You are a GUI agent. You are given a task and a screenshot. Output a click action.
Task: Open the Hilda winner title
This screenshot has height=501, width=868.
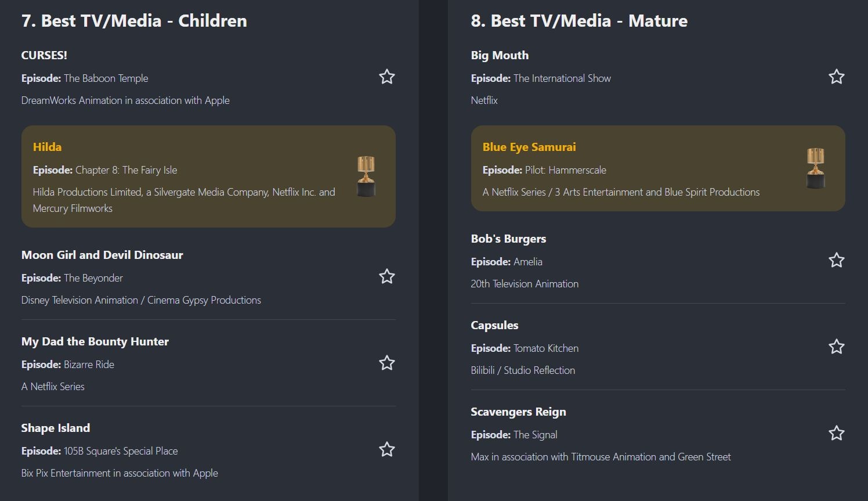point(48,147)
